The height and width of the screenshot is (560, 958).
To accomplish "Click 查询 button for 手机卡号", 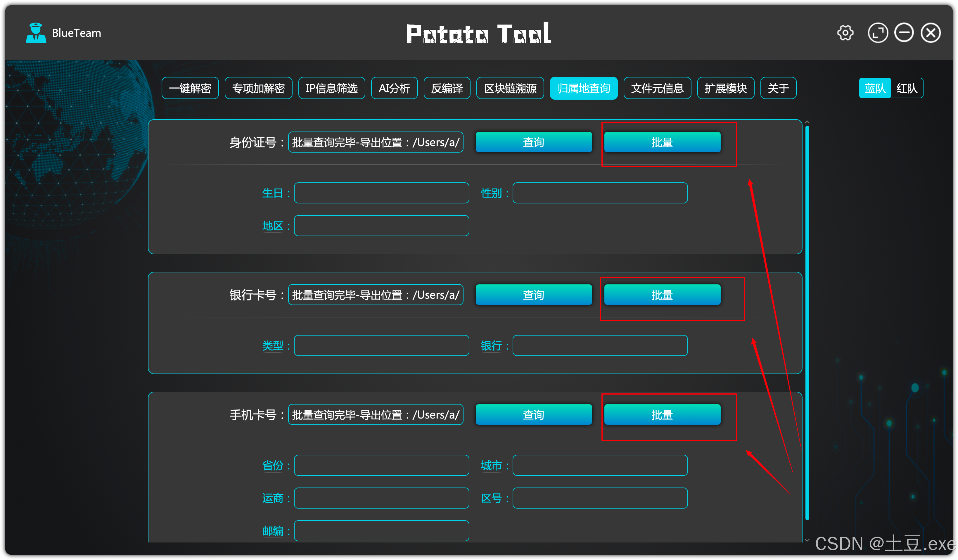I will (x=533, y=415).
